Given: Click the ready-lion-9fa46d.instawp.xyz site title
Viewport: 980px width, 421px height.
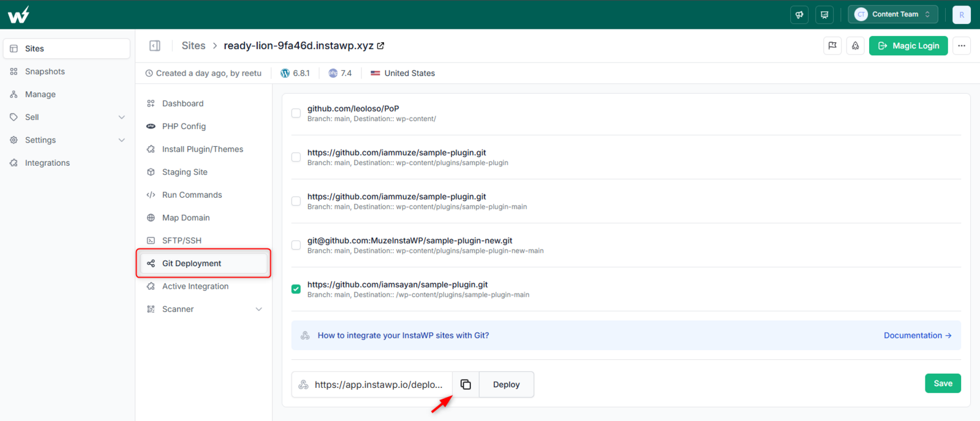Looking at the screenshot, I should click(x=298, y=46).
